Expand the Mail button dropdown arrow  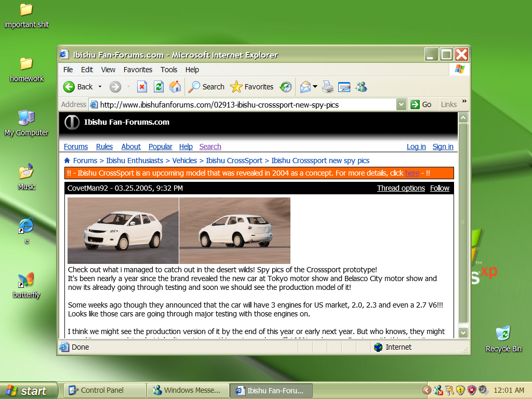point(315,87)
